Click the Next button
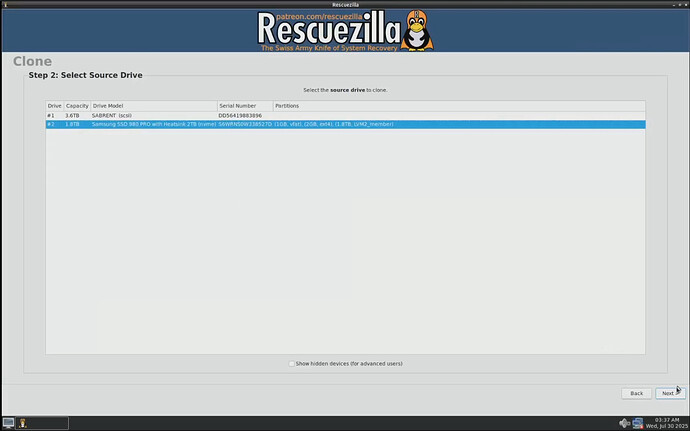The image size is (690, 431). (x=670, y=393)
